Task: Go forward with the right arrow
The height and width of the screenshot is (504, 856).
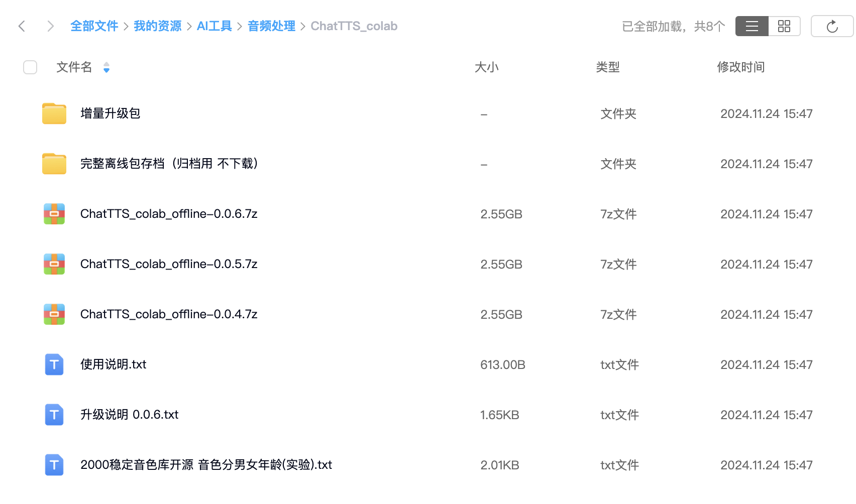Action: (x=50, y=26)
